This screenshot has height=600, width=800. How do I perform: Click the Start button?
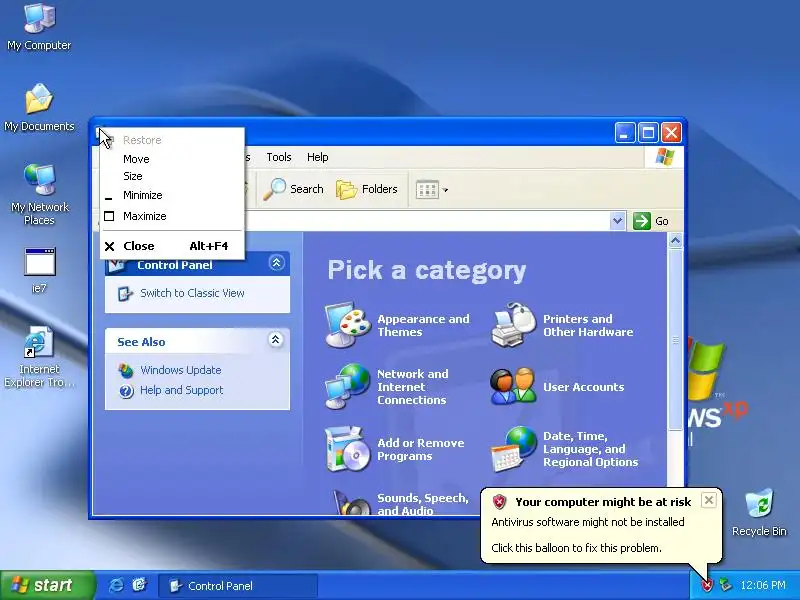[47, 585]
